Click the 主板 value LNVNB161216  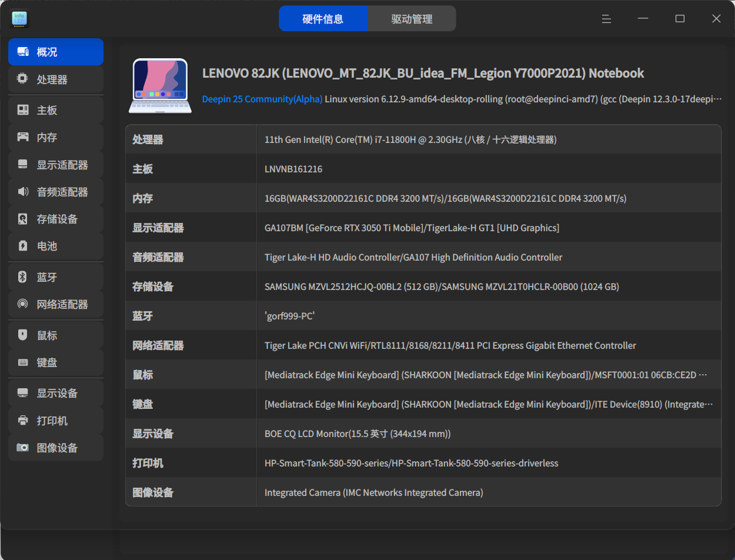coord(293,169)
